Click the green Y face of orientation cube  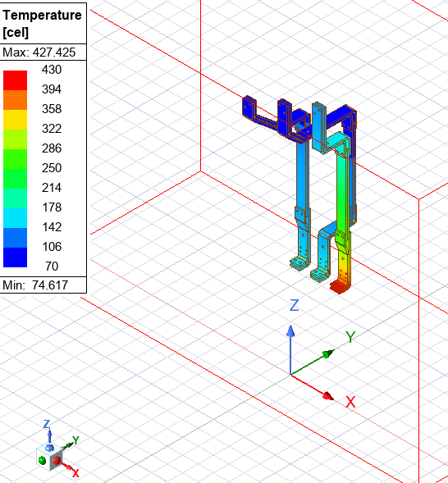point(42,461)
